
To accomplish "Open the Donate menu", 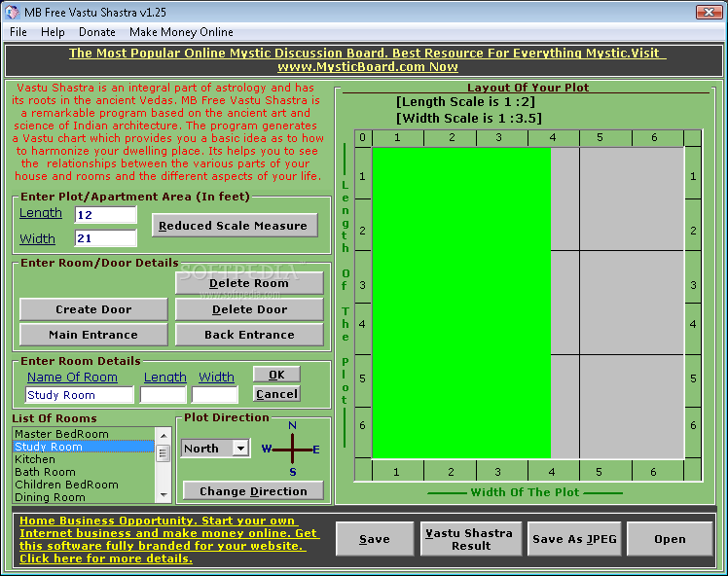I will [x=97, y=32].
